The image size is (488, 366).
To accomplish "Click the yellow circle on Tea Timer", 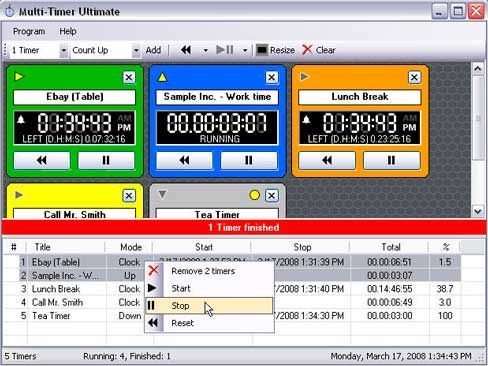I will coord(254,195).
